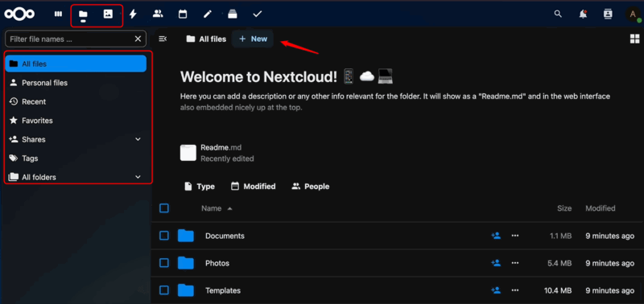
Task: Open the Dashboard app icon
Action: pyautogui.click(x=58, y=14)
